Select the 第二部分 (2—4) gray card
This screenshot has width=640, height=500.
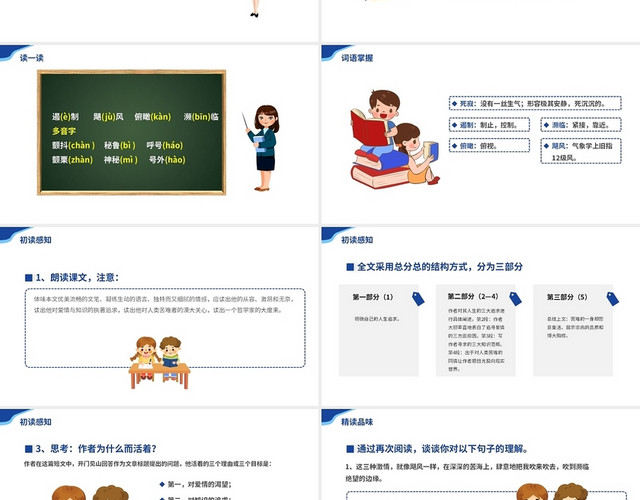476,330
